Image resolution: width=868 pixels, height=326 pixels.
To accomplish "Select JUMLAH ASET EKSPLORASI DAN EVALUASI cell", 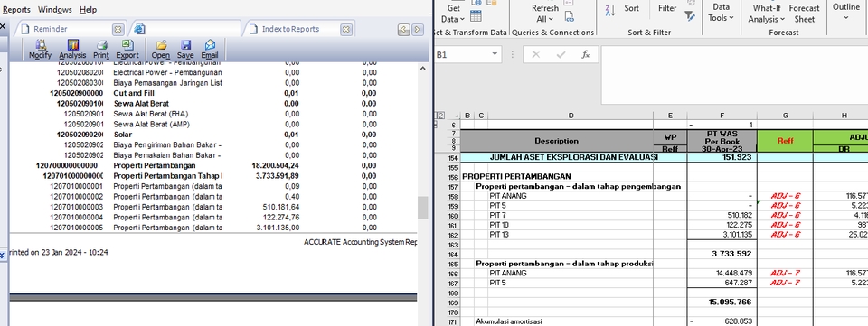I will [573, 157].
